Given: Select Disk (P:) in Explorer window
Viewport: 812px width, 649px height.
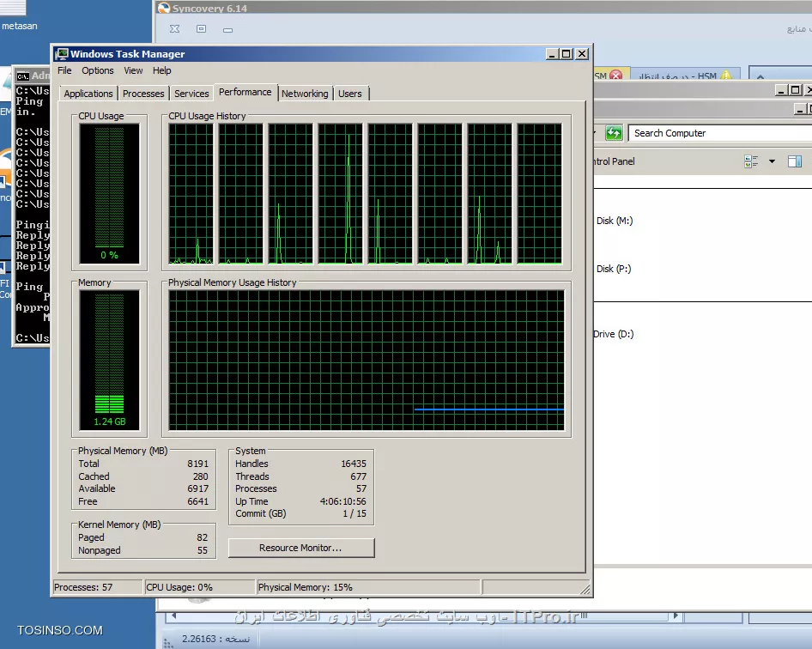Looking at the screenshot, I should 614,269.
